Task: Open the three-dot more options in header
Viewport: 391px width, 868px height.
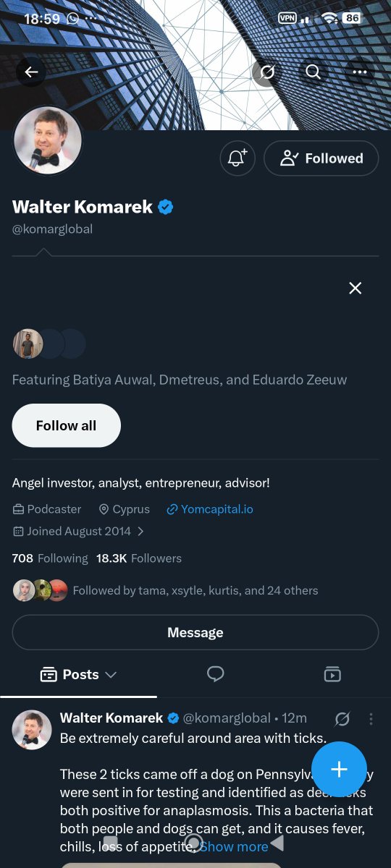Action: pyautogui.click(x=360, y=72)
